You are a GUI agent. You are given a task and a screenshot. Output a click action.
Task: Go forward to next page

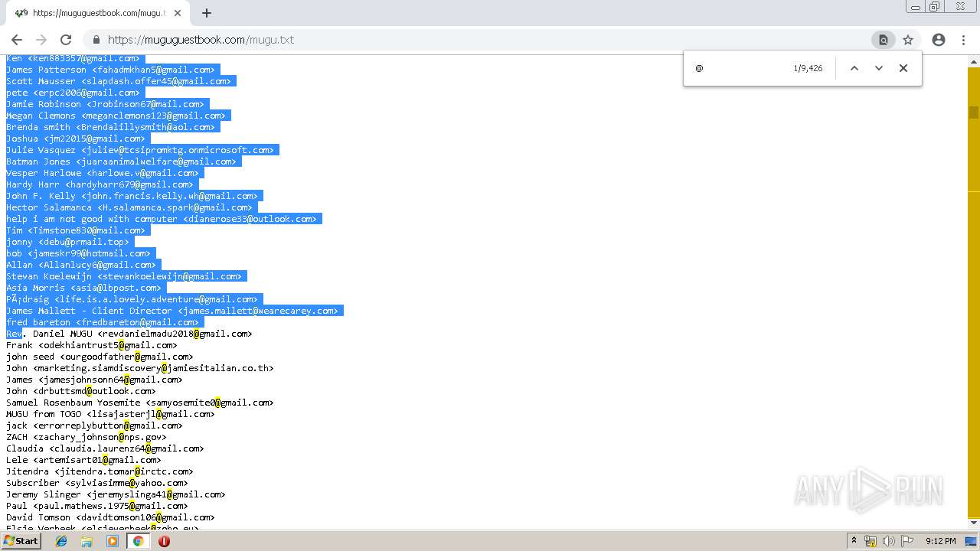click(x=41, y=40)
